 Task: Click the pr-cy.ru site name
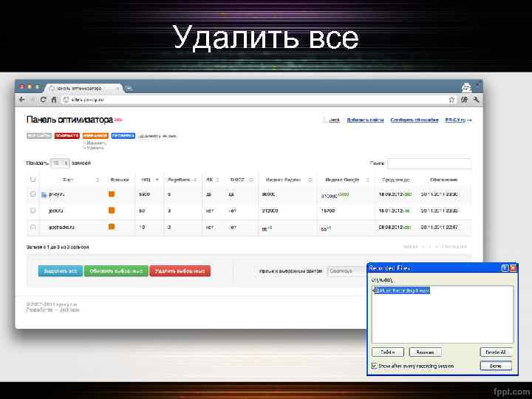[57, 194]
